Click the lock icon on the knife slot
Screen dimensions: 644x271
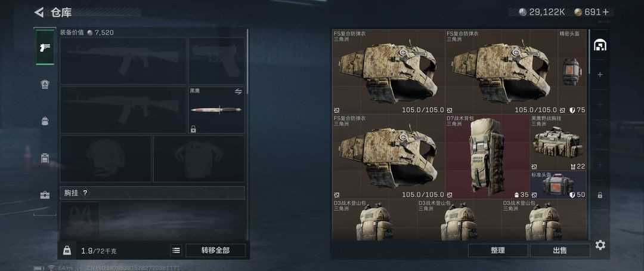click(193, 129)
